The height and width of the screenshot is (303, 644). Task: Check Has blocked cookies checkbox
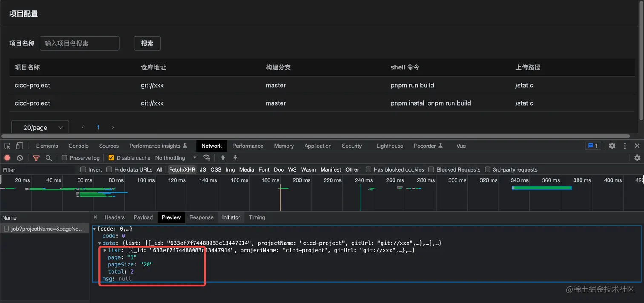369,169
